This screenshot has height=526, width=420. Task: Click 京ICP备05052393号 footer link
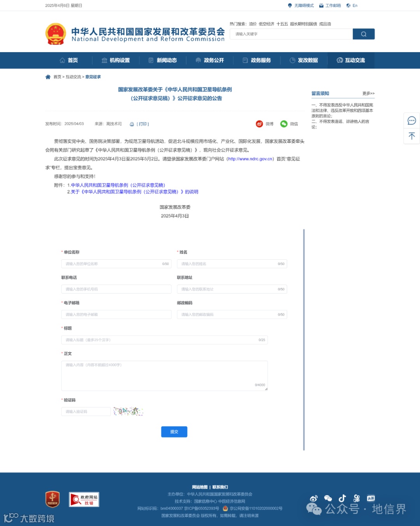(201, 509)
